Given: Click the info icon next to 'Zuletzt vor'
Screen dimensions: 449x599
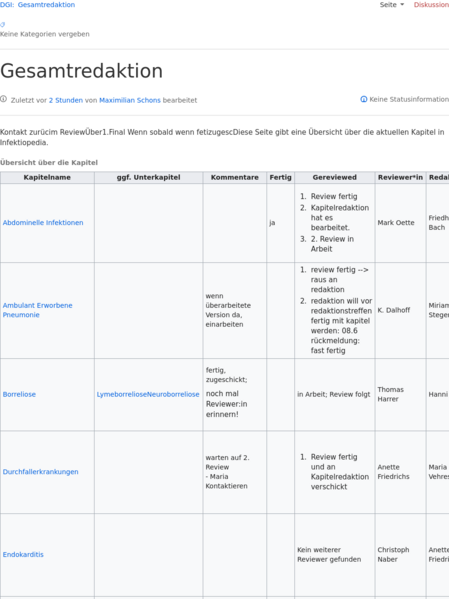Looking at the screenshot, I should 3,99.
